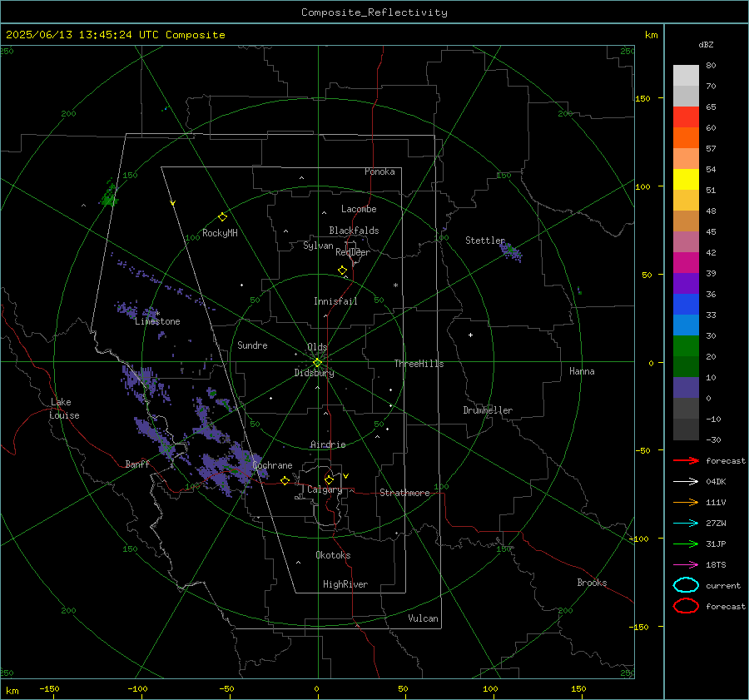
Task: Click the red forecast arrow legend icon
Action: [x=686, y=460]
